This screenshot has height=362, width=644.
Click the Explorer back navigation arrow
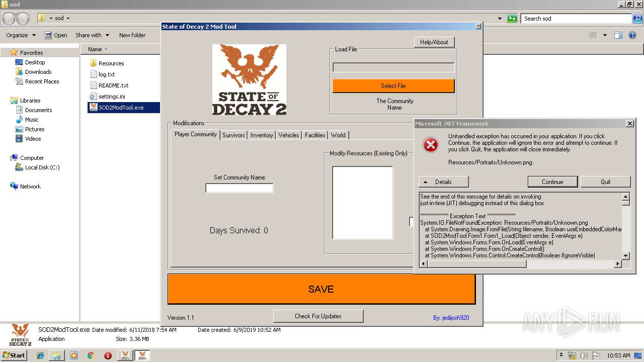[9, 19]
